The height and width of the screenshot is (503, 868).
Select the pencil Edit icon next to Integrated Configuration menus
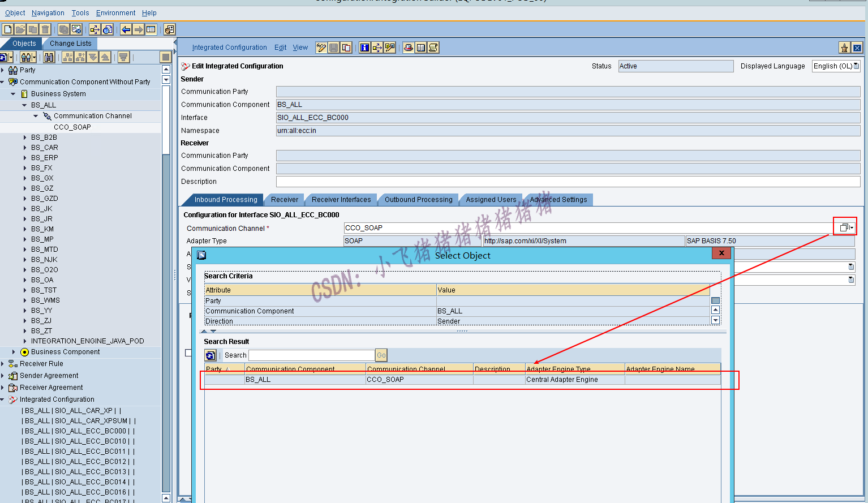321,48
